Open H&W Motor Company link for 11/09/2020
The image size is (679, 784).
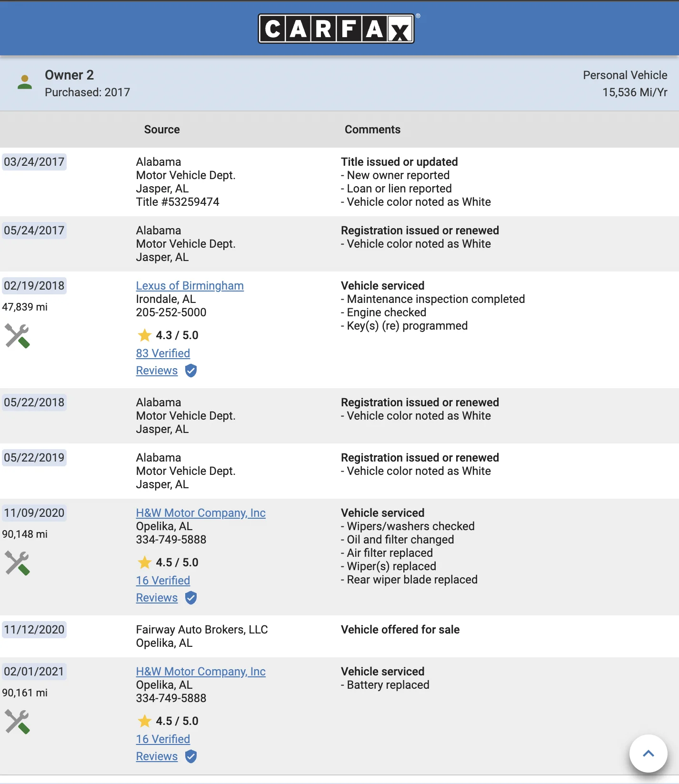200,513
